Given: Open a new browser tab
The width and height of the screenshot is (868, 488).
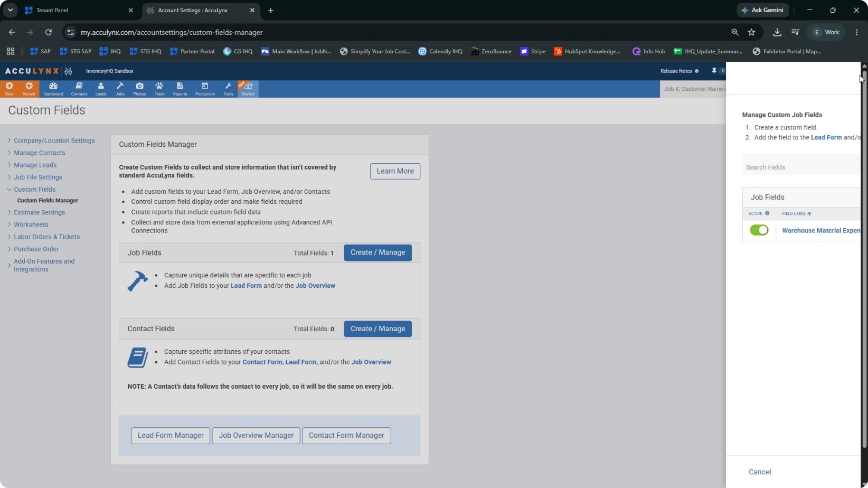Looking at the screenshot, I should coord(271,10).
